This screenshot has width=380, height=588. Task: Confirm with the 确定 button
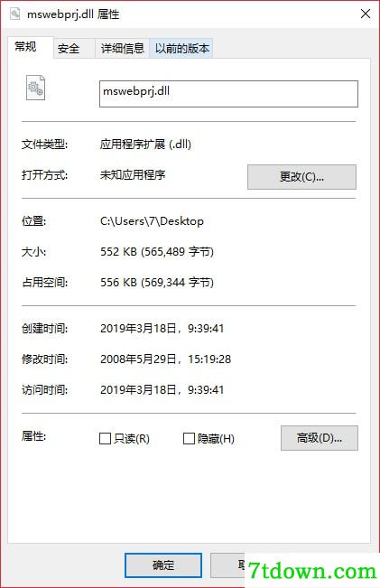pyautogui.click(x=163, y=565)
